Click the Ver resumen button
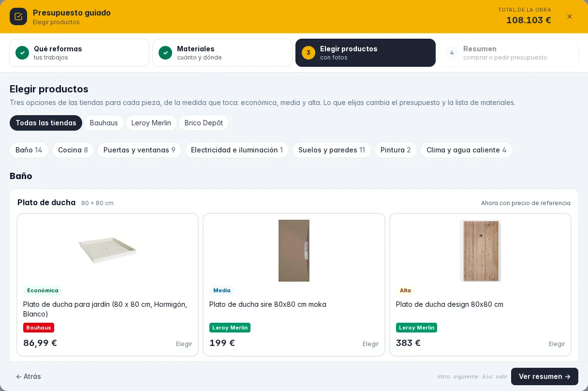588x391 pixels. 544,376
